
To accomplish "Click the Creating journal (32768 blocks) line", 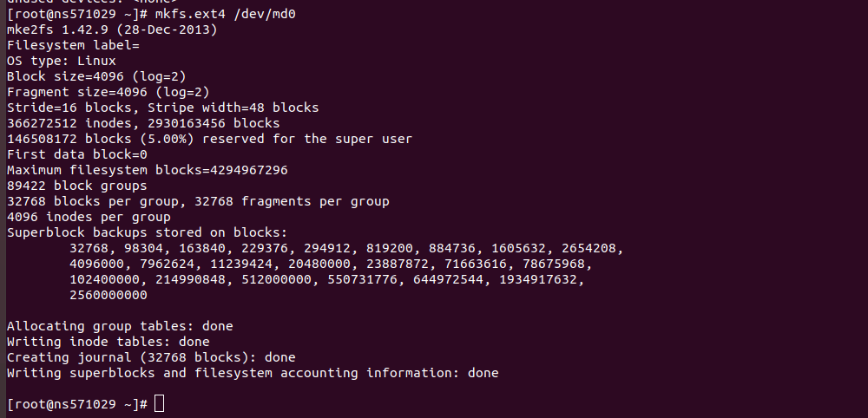I will point(151,357).
